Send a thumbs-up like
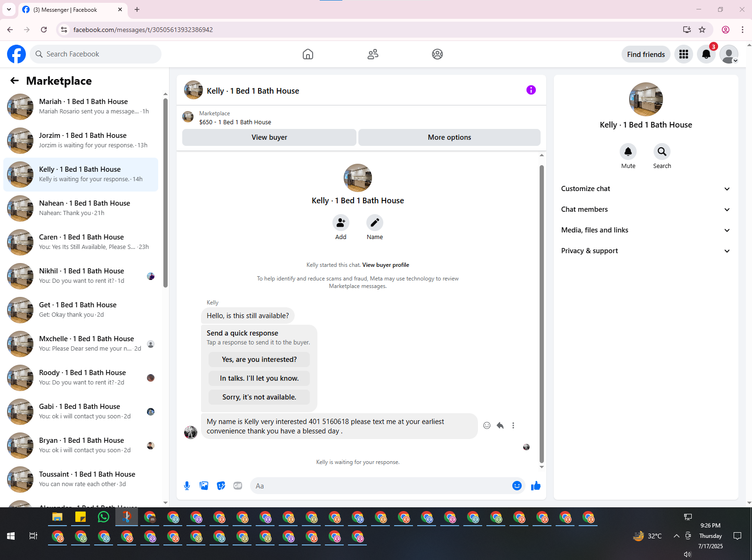The width and height of the screenshot is (752, 560). (536, 486)
